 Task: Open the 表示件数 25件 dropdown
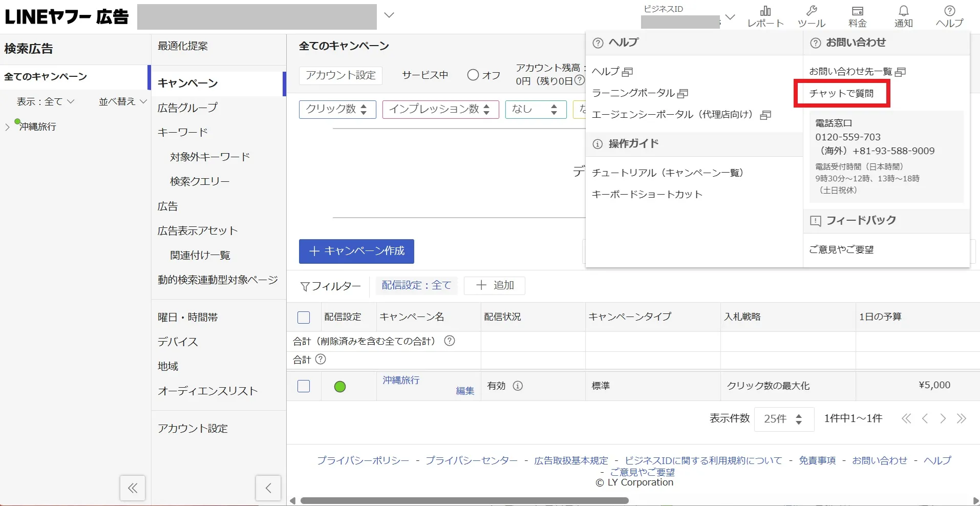click(783, 419)
